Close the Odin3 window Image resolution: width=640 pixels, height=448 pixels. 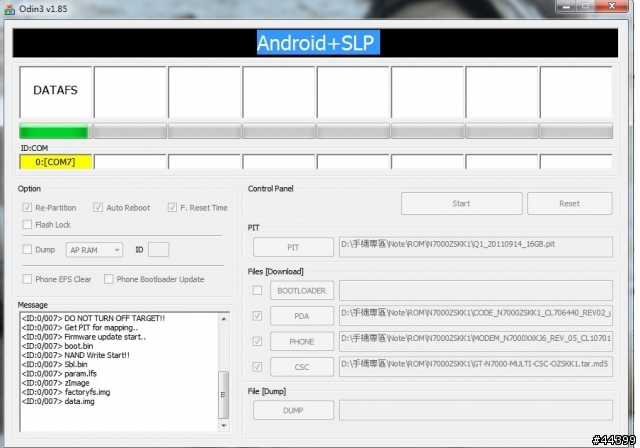click(611, 6)
